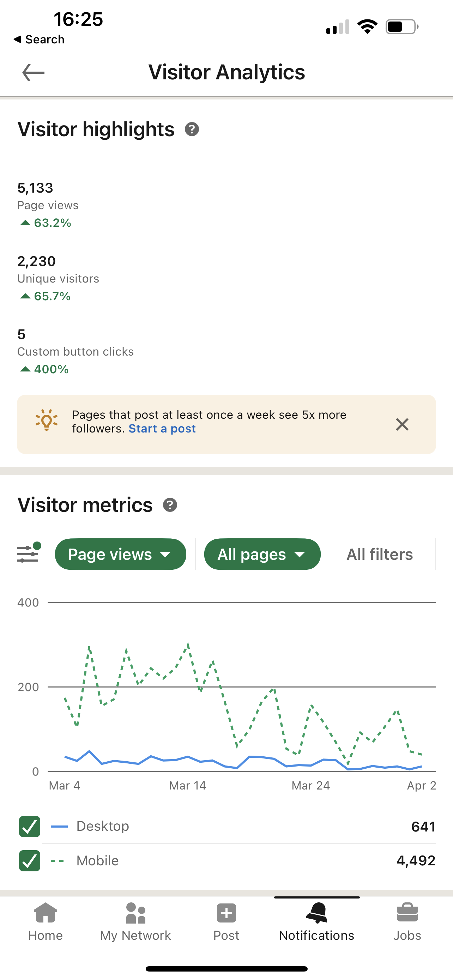Open Jobs briefcase icon
The width and height of the screenshot is (453, 980).
click(407, 921)
